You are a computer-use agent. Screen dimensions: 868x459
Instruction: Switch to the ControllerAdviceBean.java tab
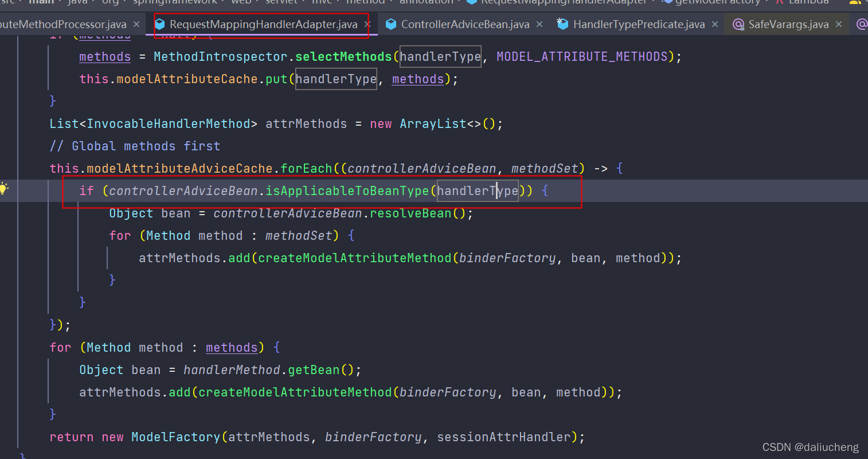click(x=465, y=24)
